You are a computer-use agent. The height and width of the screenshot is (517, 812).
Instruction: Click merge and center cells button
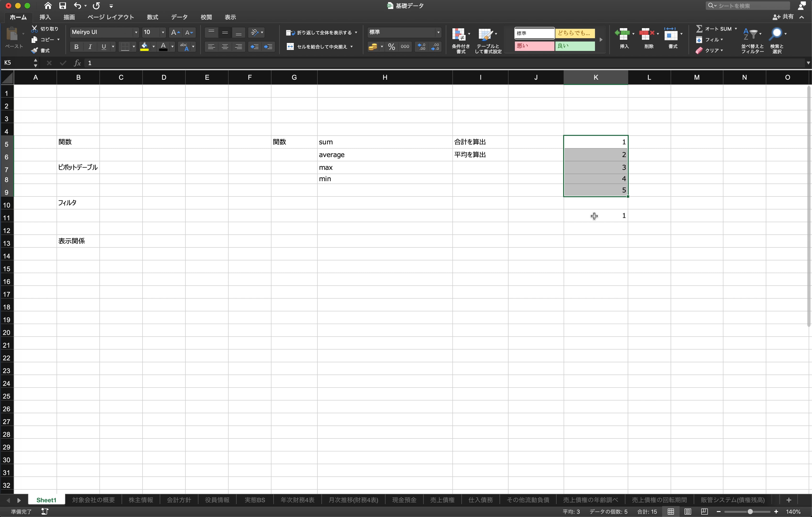coord(317,47)
